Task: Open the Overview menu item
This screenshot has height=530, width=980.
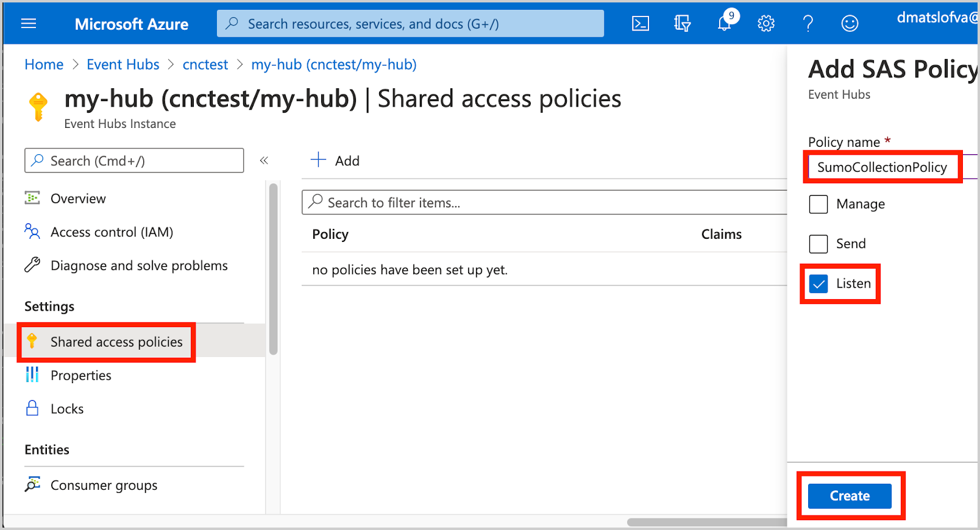Action: click(78, 199)
